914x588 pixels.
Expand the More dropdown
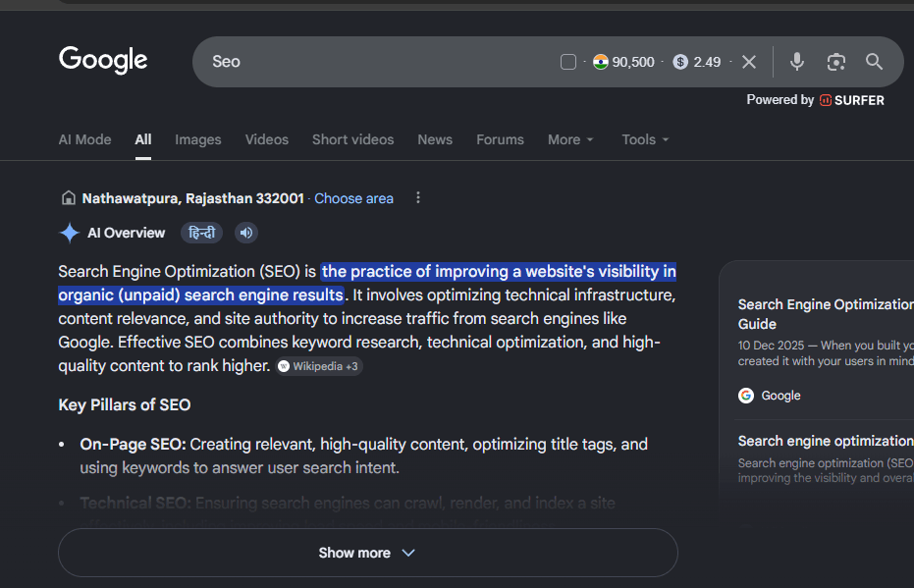click(x=570, y=139)
